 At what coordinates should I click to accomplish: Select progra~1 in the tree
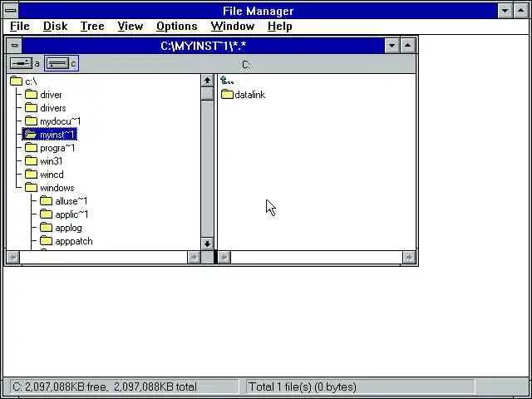57,148
